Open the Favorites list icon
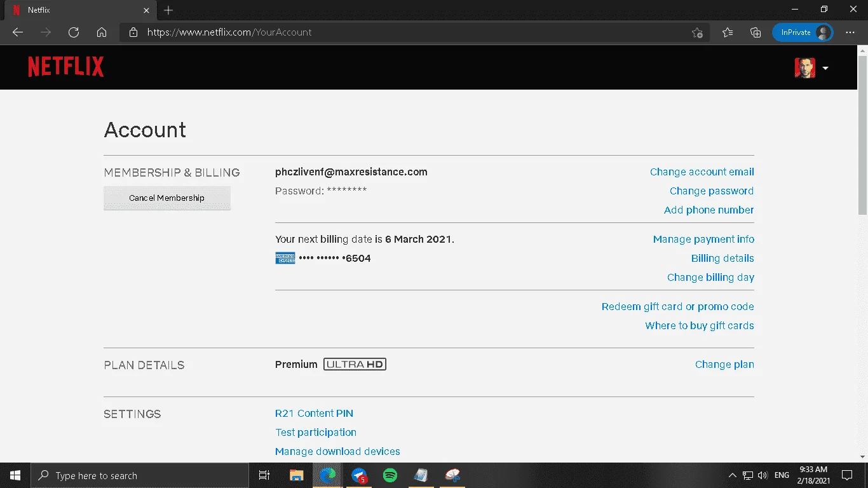The width and height of the screenshot is (868, 488). coord(728,32)
